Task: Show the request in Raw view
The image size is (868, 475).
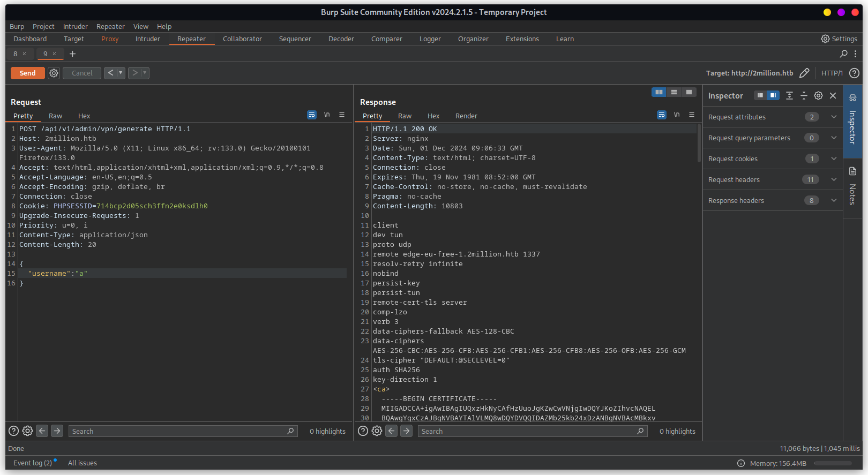Action: click(55, 116)
